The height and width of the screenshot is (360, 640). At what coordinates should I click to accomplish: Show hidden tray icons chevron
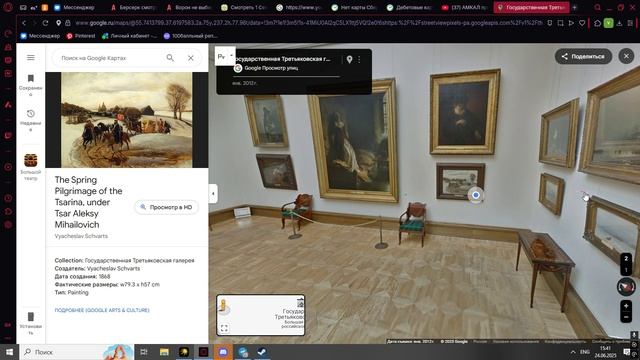pyautogui.click(x=573, y=352)
